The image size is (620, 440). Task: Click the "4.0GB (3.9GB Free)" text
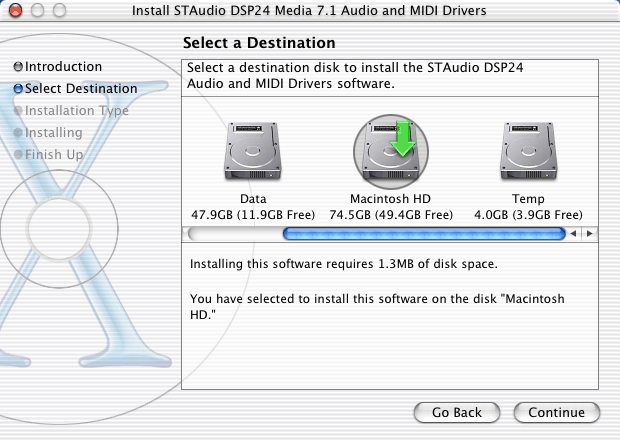pyautogui.click(x=528, y=215)
